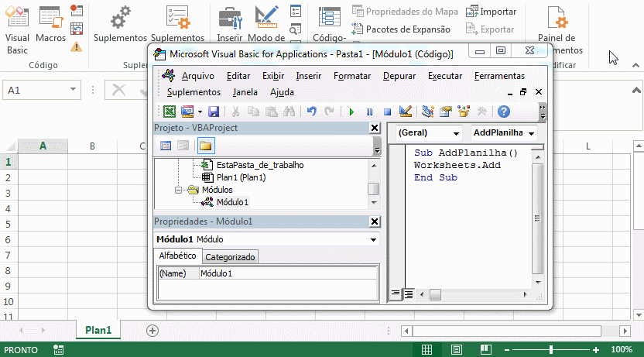Image resolution: width=644 pixels, height=357 pixels.
Task: Open the AddPlanilha procedure dropdown
Action: 503,132
